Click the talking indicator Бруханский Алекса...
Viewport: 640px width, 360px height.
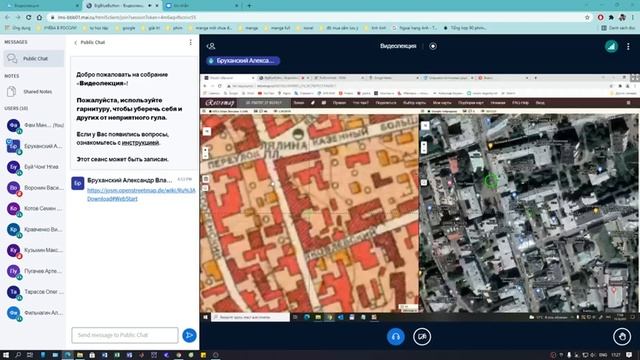click(243, 61)
